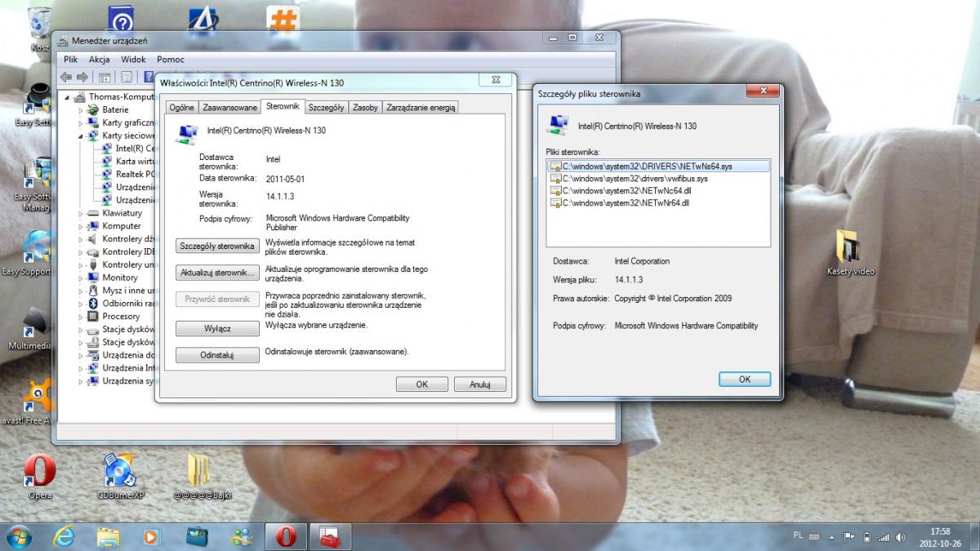Click the Forward arrow in Device Manager toolbar
The image size is (980, 551).
tap(82, 78)
